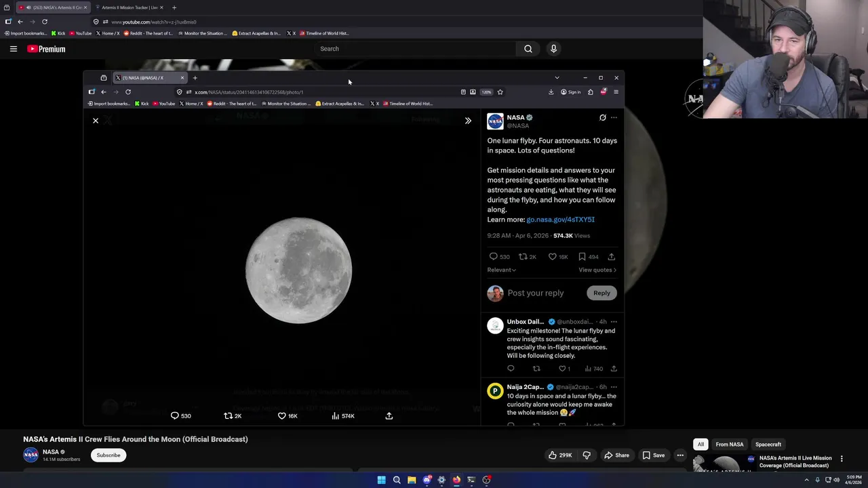
Task: Click the repost icon under the moon photo
Action: pyautogui.click(x=228, y=415)
